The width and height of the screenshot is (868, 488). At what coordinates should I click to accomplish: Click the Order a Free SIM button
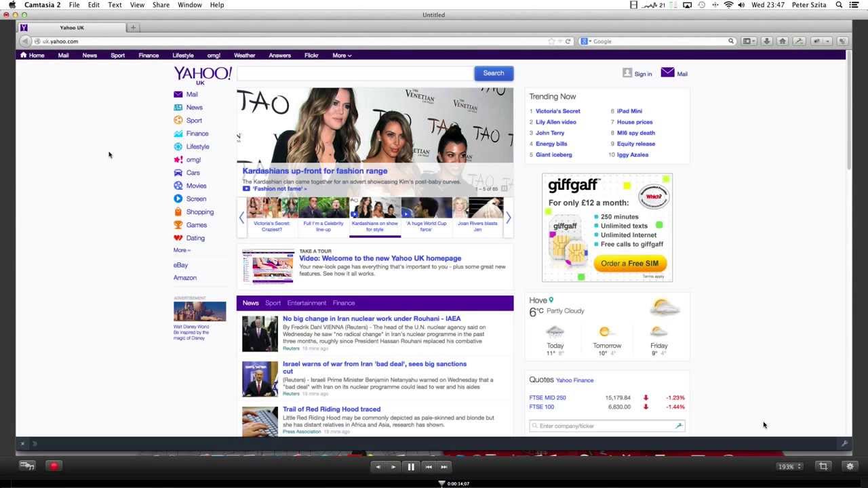pos(629,263)
